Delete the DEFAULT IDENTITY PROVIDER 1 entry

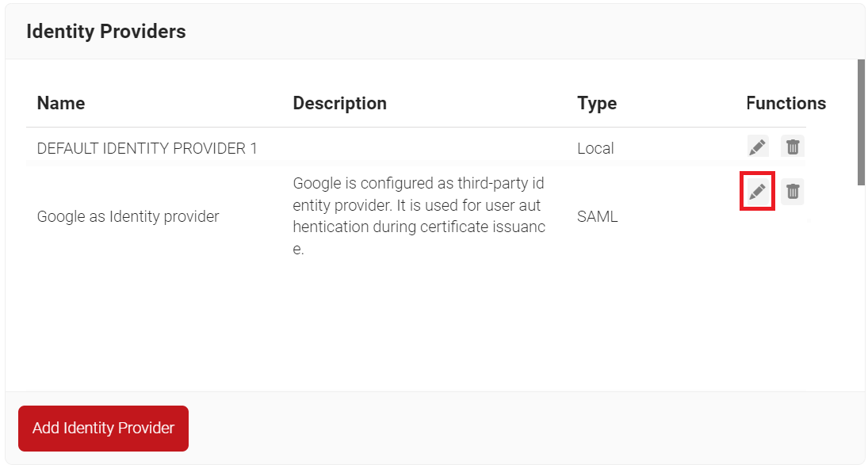click(x=792, y=147)
